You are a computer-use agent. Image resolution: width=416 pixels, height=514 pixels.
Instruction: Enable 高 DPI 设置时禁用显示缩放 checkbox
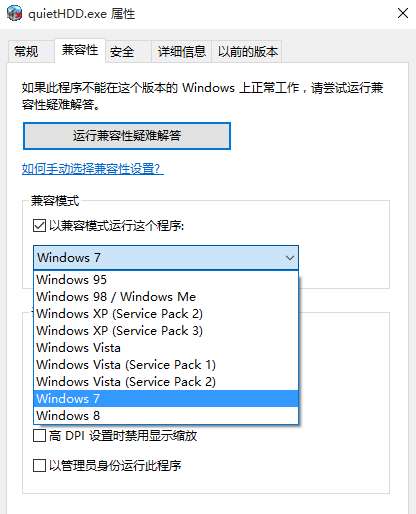click(39, 435)
